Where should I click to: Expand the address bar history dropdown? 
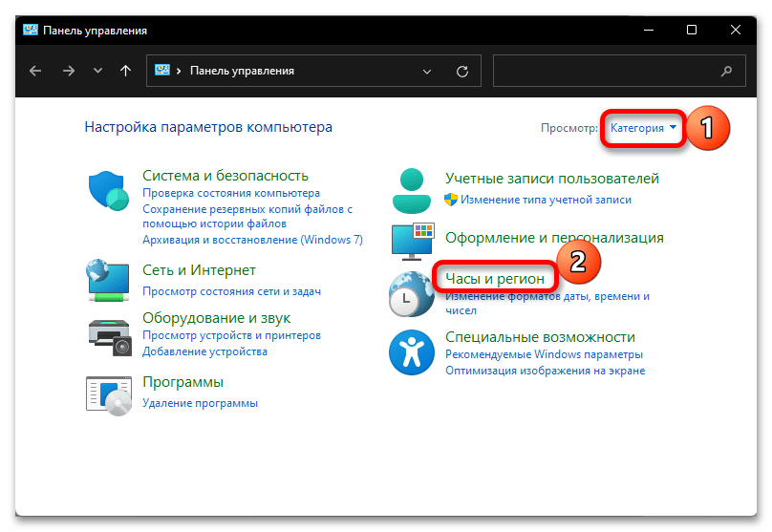427,72
